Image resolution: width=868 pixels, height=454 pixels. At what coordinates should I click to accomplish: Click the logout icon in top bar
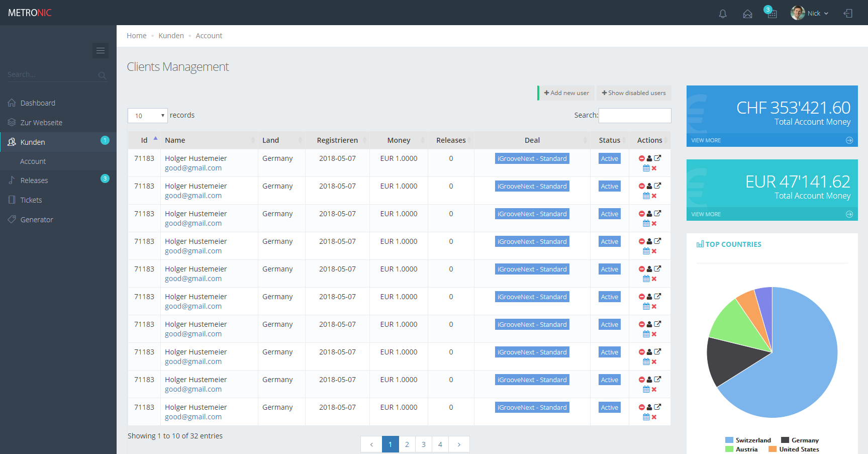(x=848, y=14)
